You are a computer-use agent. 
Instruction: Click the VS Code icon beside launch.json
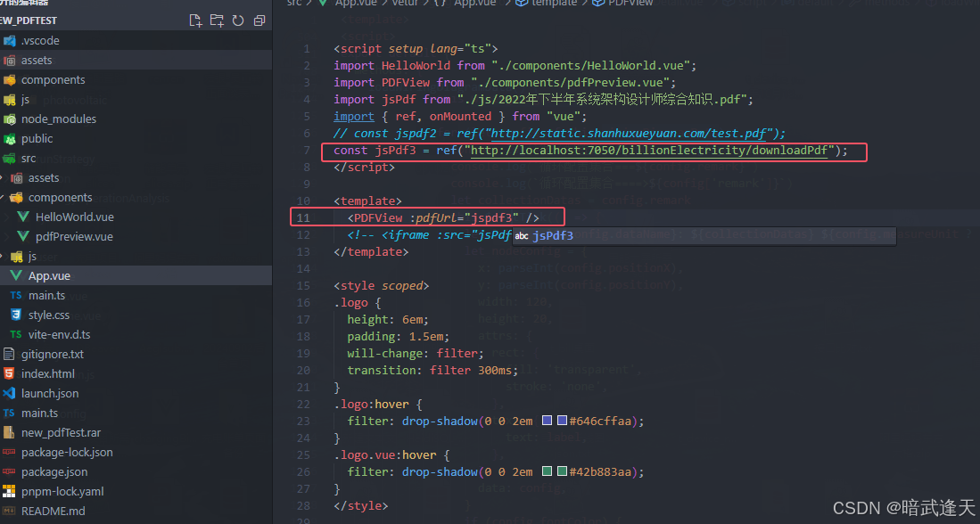pyautogui.click(x=9, y=394)
